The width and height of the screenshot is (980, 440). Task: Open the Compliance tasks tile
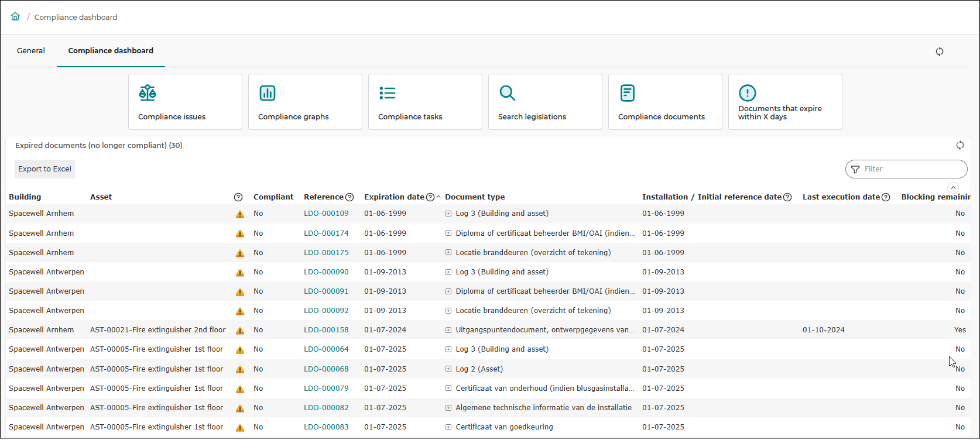point(425,102)
